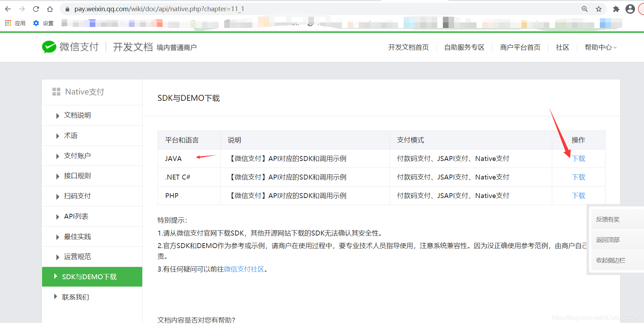Click the Native支付 grid icon
Image resolution: width=644 pixels, height=324 pixels.
[x=56, y=92]
